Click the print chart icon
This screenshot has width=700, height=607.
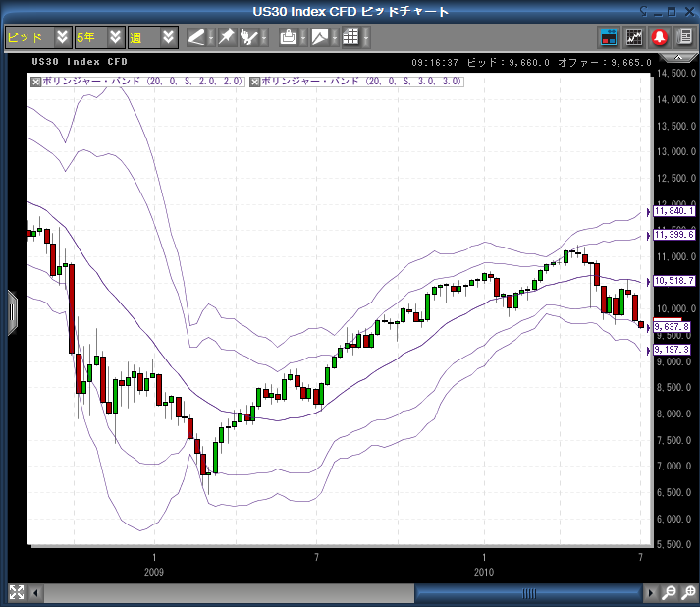point(288,37)
